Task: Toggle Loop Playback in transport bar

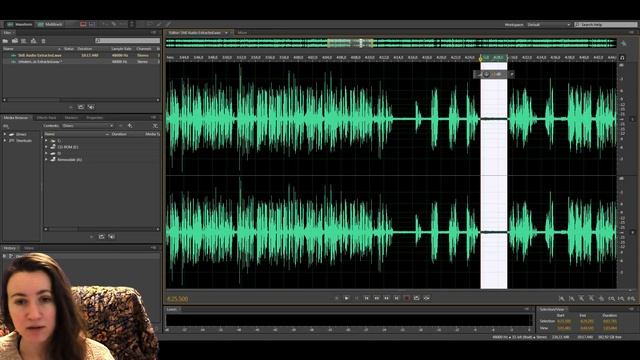Action: (x=416, y=298)
